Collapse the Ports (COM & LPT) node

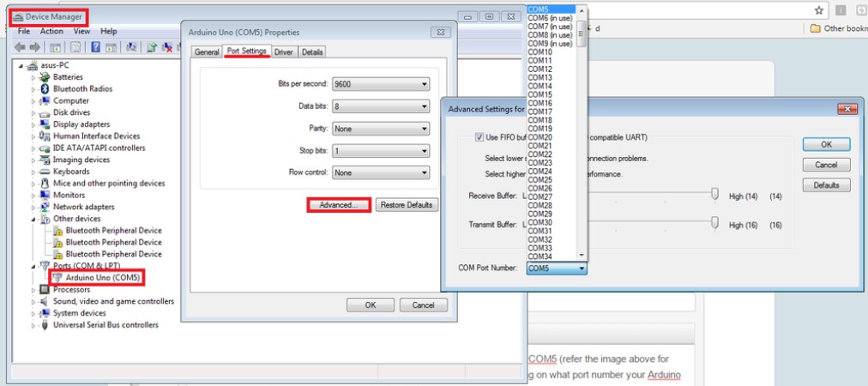[x=34, y=266]
